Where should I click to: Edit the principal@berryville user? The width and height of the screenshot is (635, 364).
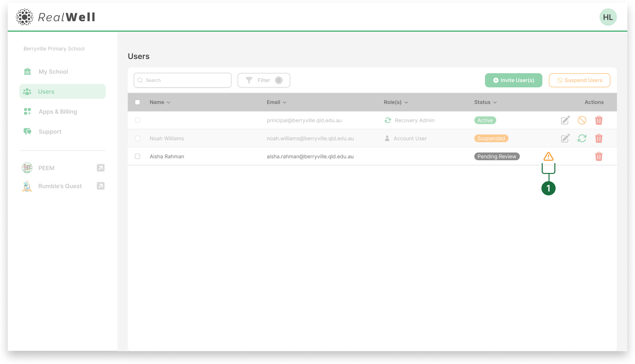(x=565, y=120)
